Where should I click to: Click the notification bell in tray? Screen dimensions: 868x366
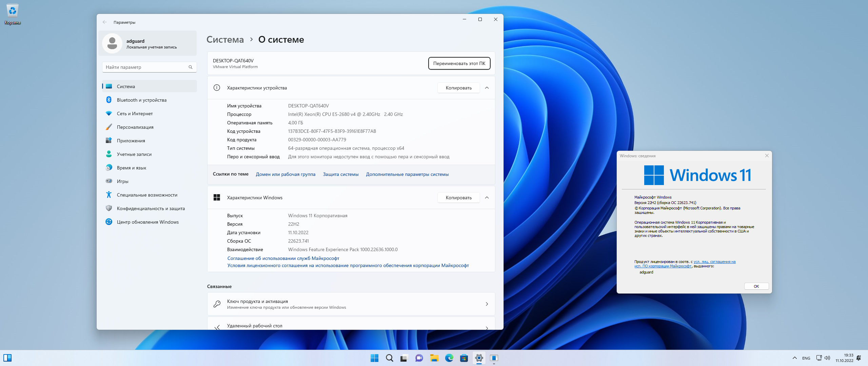click(859, 358)
